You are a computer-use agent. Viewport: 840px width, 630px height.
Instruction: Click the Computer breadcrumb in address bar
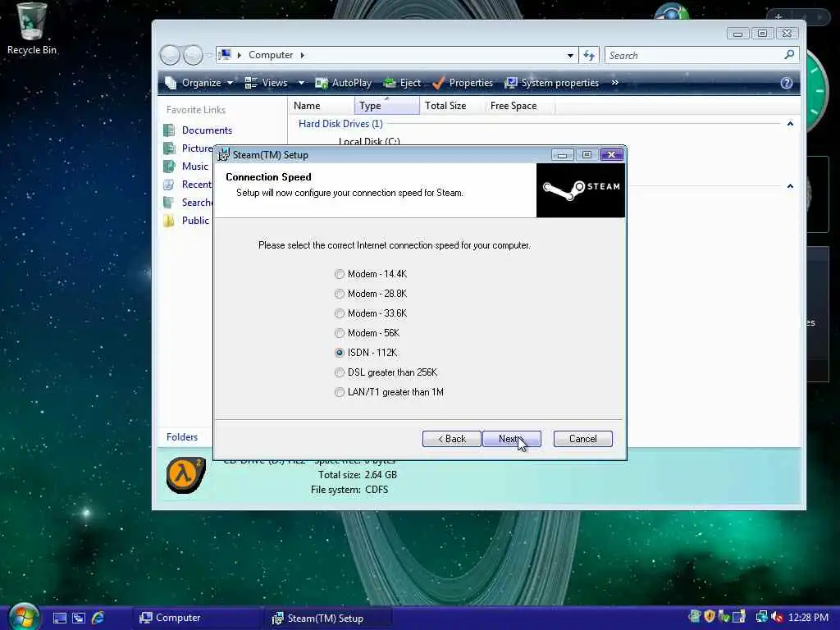tap(271, 55)
